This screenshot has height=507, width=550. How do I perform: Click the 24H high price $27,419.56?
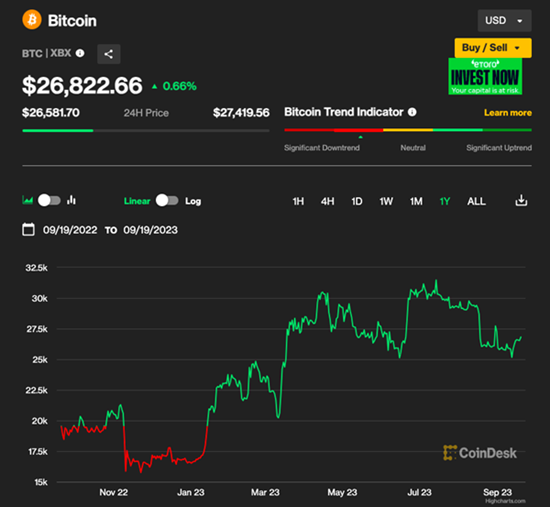(x=241, y=113)
